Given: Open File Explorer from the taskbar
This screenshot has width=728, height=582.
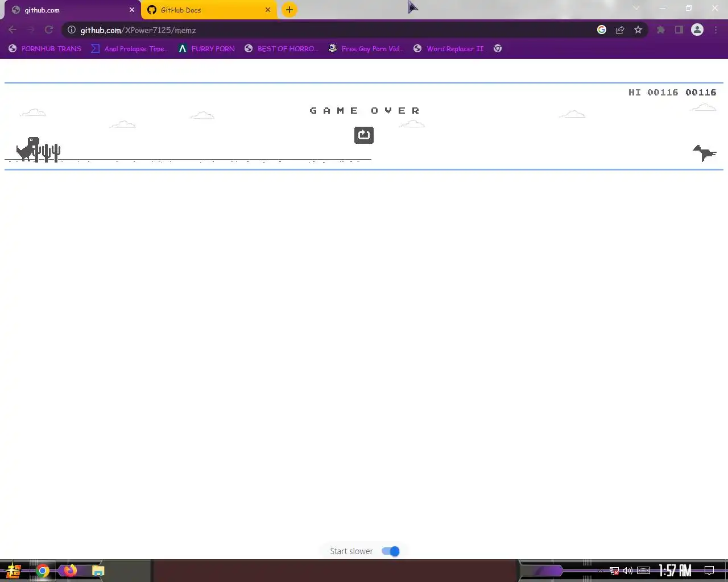Looking at the screenshot, I should tap(98, 571).
